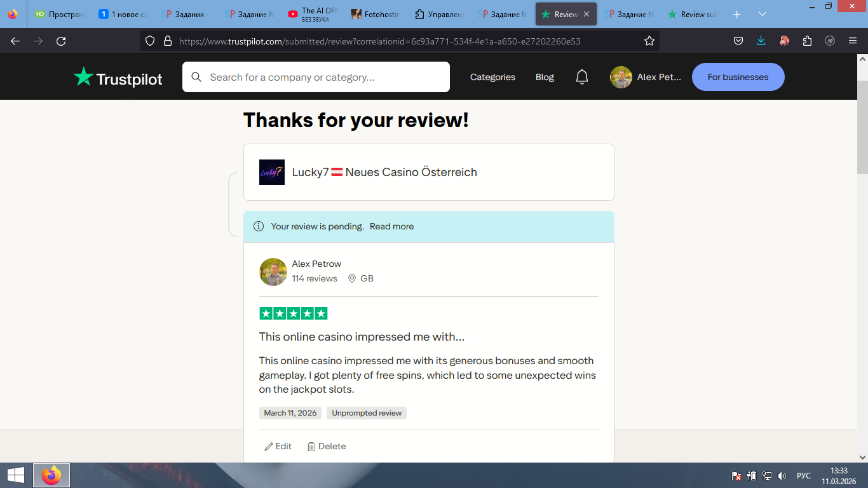868x488 pixels.
Task: Open the Extensions puzzle-piece menu
Action: [x=807, y=41]
